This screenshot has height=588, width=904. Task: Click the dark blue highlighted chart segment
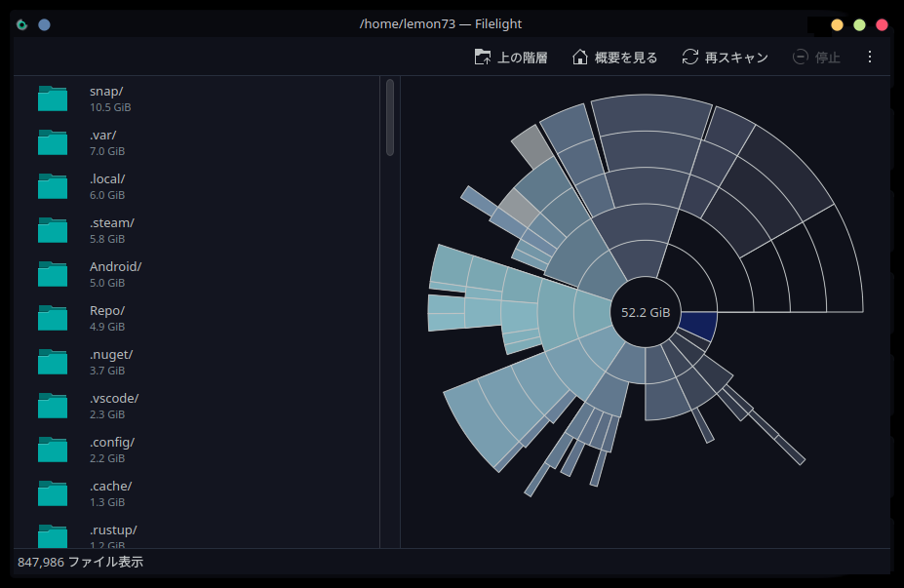click(x=698, y=325)
